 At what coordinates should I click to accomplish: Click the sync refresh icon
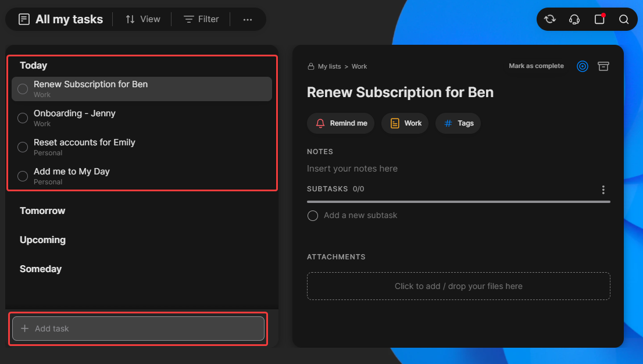549,19
